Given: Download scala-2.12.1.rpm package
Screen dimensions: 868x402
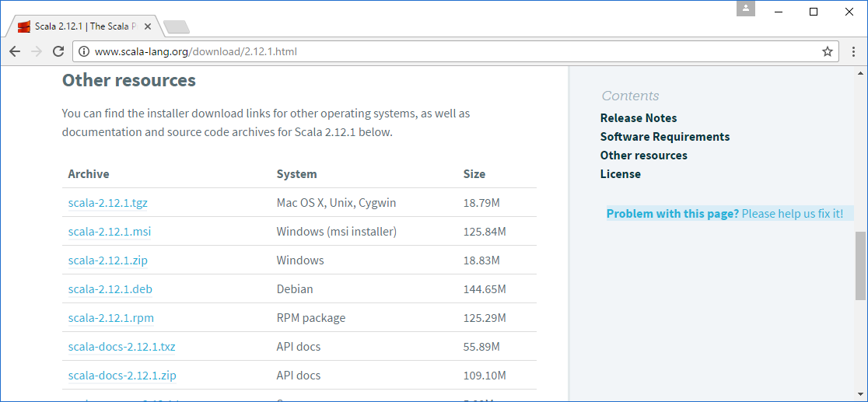Looking at the screenshot, I should click(110, 318).
